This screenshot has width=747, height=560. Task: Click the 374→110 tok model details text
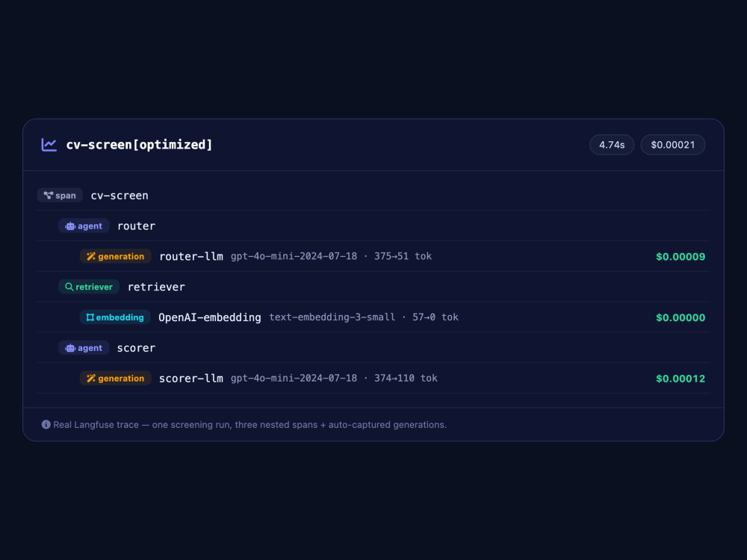pos(334,378)
